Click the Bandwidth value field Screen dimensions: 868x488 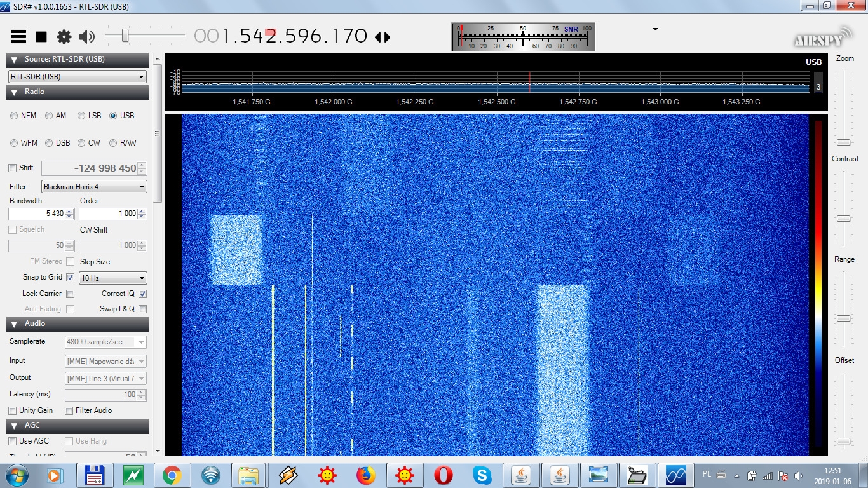36,213
